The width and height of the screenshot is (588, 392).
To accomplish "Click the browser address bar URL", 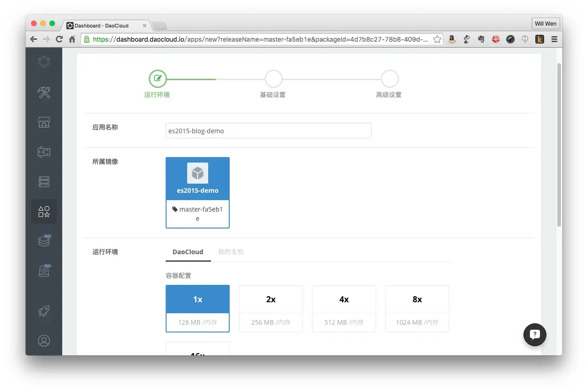I will (260, 39).
